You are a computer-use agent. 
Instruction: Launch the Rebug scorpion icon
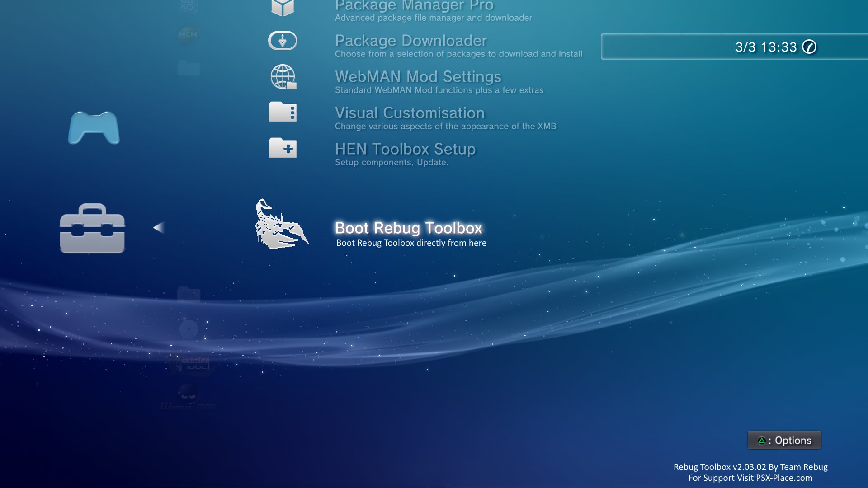pyautogui.click(x=282, y=224)
